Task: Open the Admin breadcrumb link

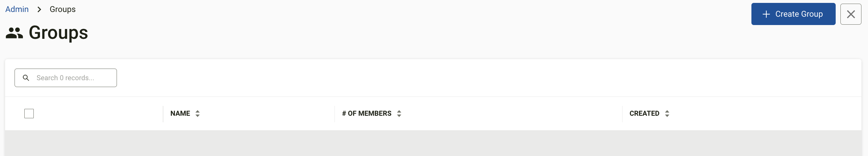Action: click(17, 9)
